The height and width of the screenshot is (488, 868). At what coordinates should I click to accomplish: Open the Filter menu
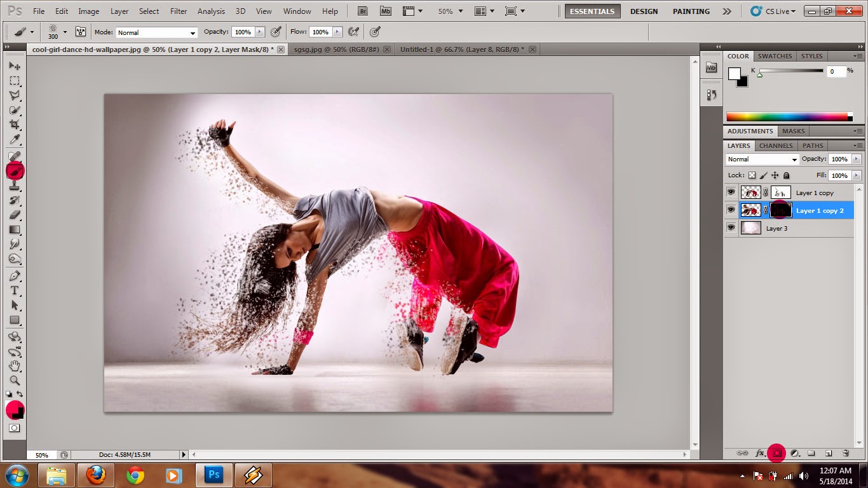179,11
